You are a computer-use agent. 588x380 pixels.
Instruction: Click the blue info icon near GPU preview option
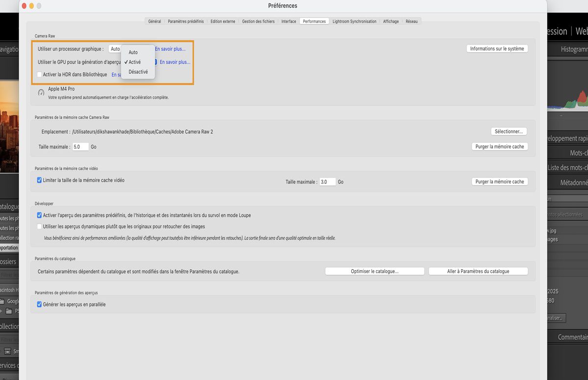[x=156, y=62]
